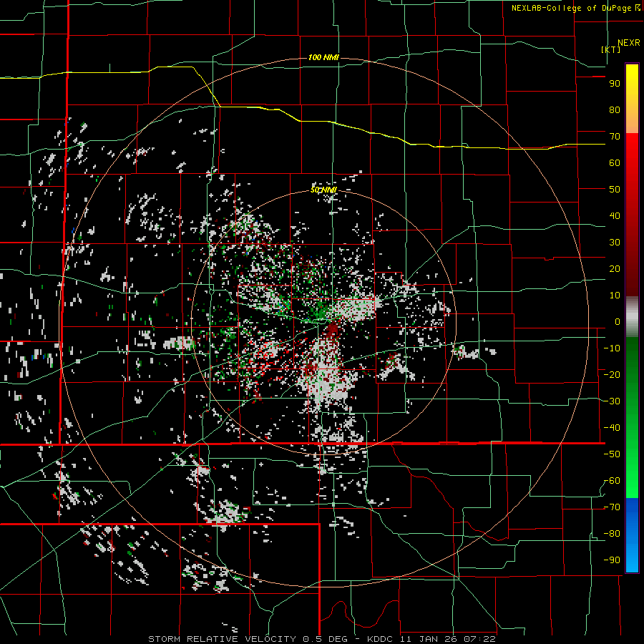The width and height of the screenshot is (644, 644).
Task: Click the -50 tick label on the scale
Action: [x=612, y=454]
